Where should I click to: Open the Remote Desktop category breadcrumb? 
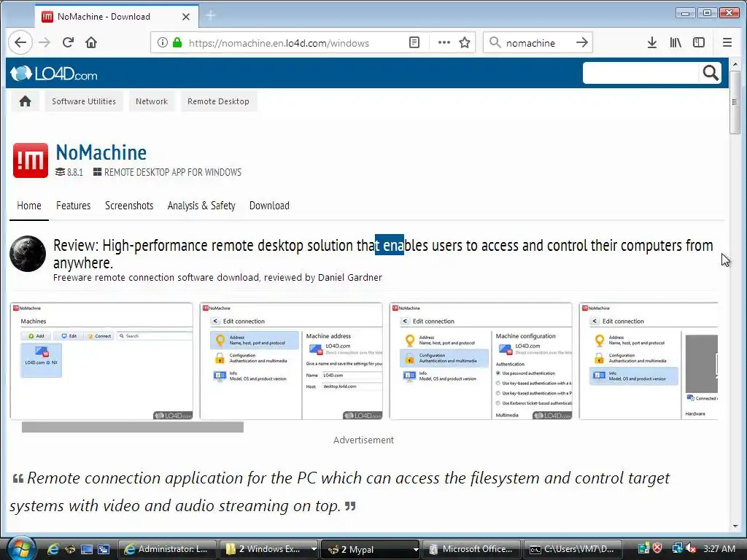[218, 101]
